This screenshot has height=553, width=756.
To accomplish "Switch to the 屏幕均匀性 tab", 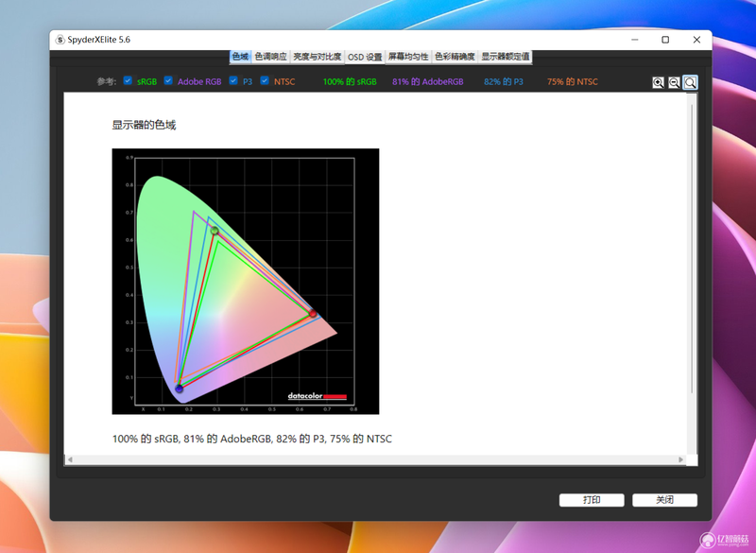I will click(x=408, y=57).
